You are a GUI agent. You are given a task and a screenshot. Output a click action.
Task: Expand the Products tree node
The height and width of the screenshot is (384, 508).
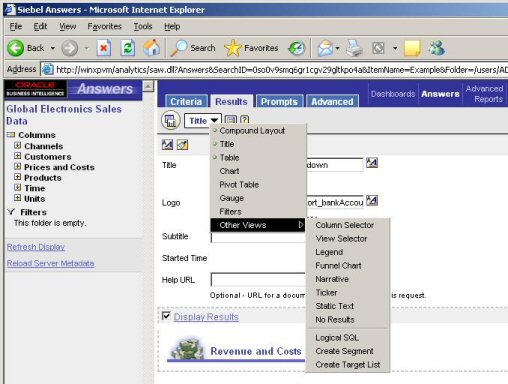[17, 177]
